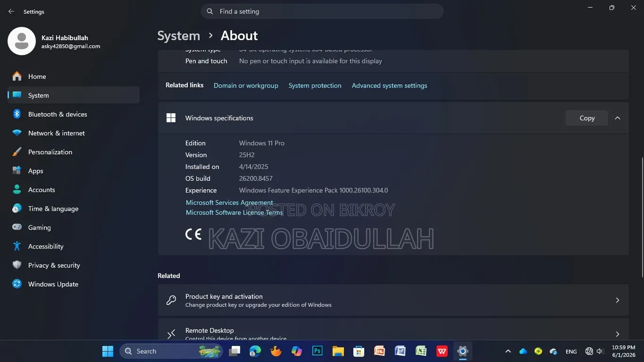
Task: Click the back arrow in Settings
Action: pyautogui.click(x=11, y=11)
